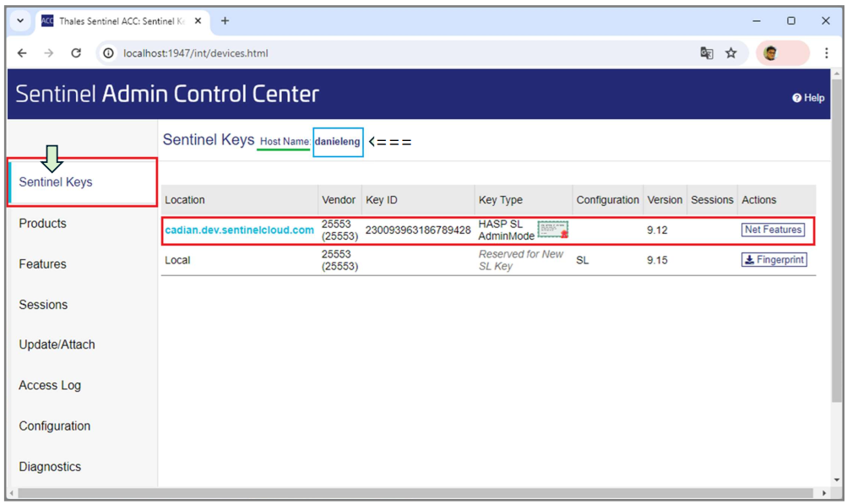This screenshot has height=504, width=847.
Task: Open a new browser tab
Action: tap(225, 21)
